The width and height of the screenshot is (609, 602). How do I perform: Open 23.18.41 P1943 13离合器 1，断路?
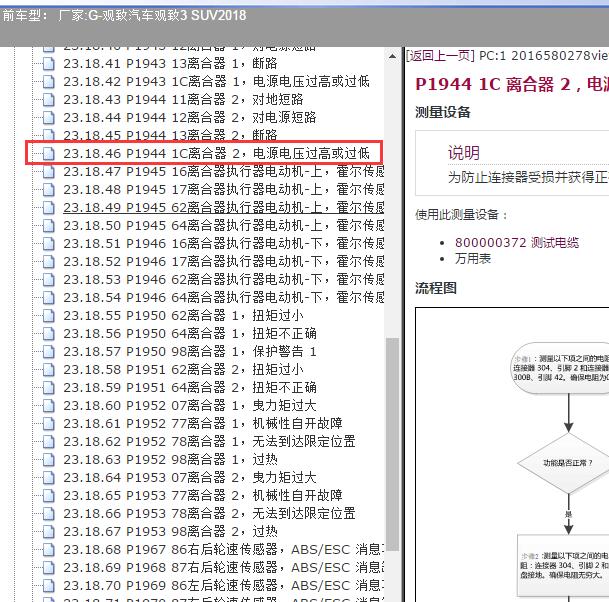coord(170,63)
